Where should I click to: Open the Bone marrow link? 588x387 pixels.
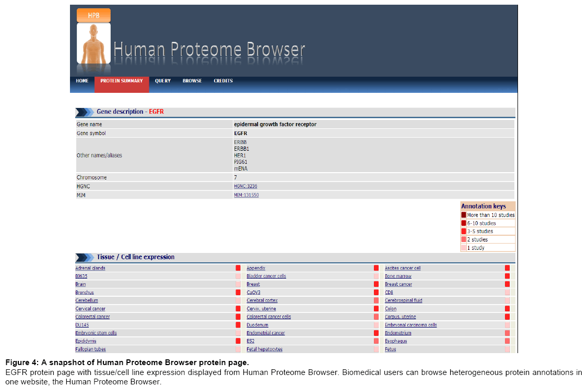[x=398, y=276]
